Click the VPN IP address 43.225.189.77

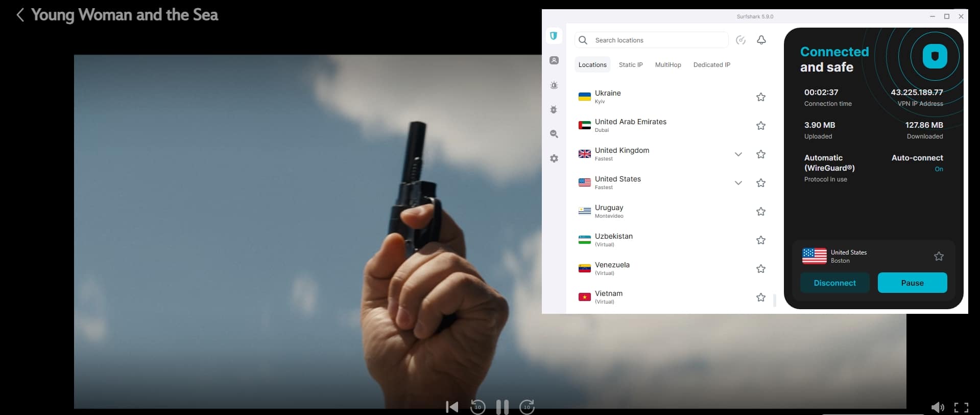pos(917,93)
